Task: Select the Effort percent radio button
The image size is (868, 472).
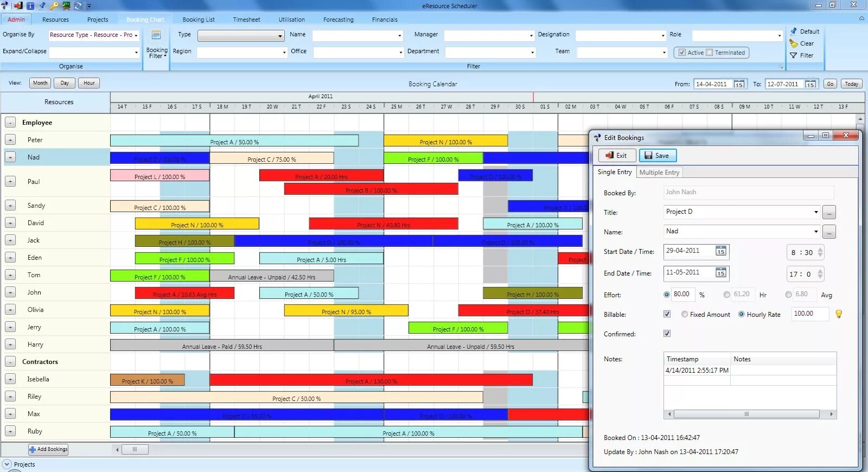Action: [x=667, y=295]
